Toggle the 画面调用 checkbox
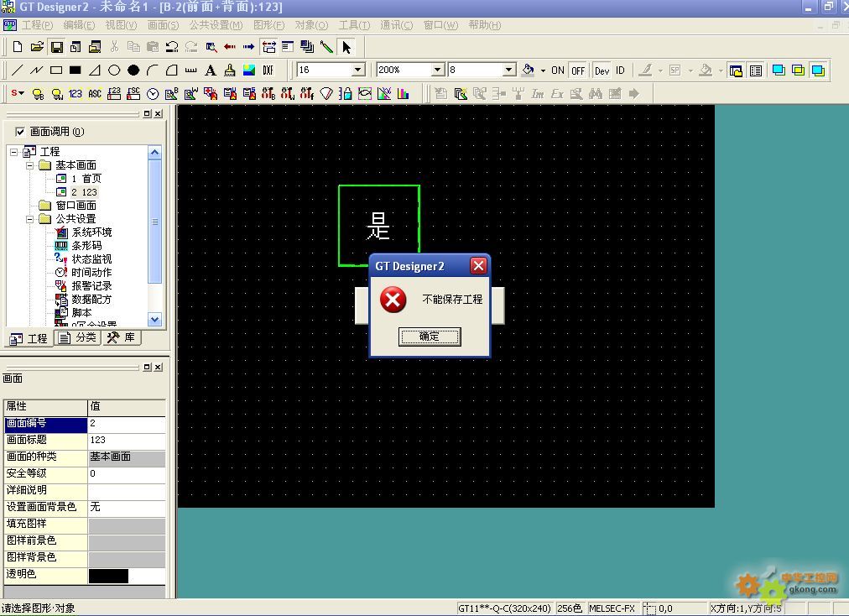Screen dimensions: 849x616 point(20,132)
